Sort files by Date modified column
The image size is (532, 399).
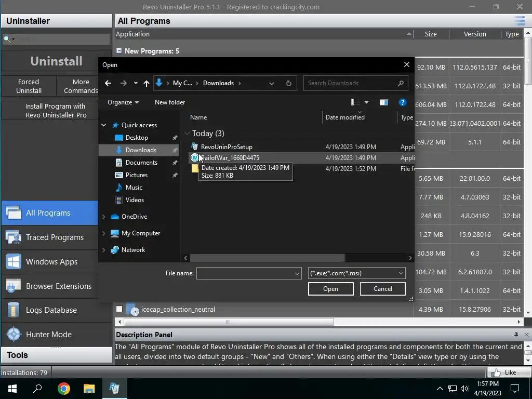coord(345,117)
